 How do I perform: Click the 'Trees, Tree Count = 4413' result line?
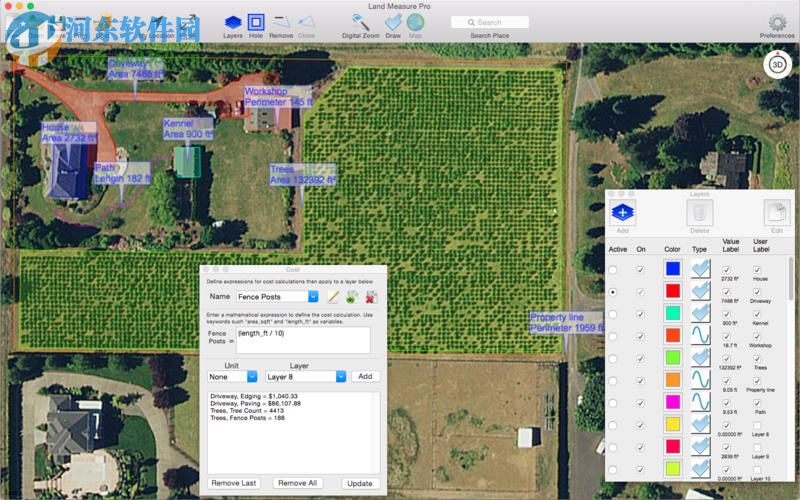point(247,410)
